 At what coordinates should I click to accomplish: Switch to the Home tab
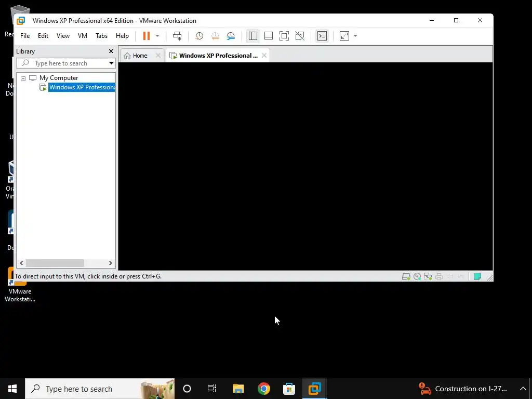(140, 56)
